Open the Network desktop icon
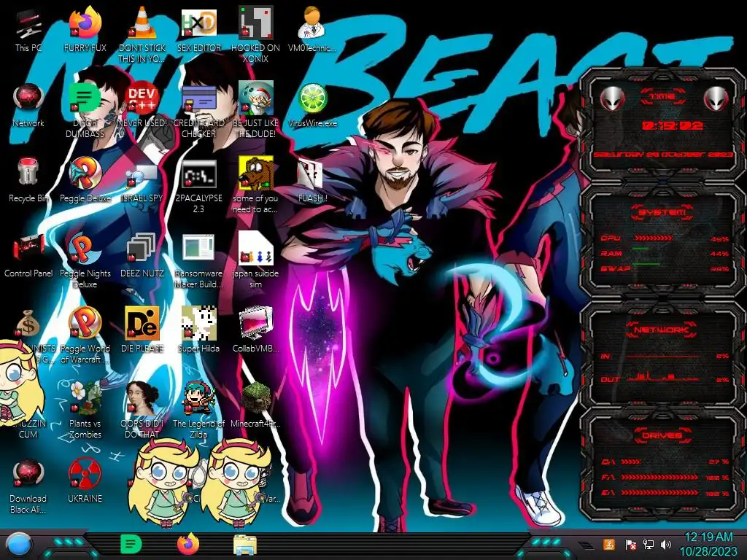 click(28, 98)
